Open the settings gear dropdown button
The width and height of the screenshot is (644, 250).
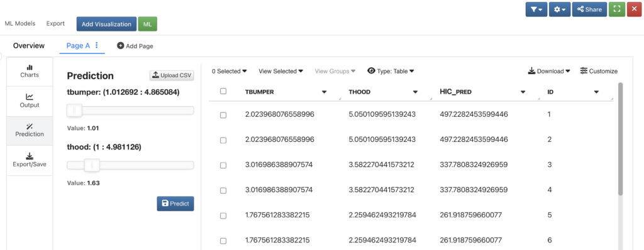pyautogui.click(x=560, y=9)
